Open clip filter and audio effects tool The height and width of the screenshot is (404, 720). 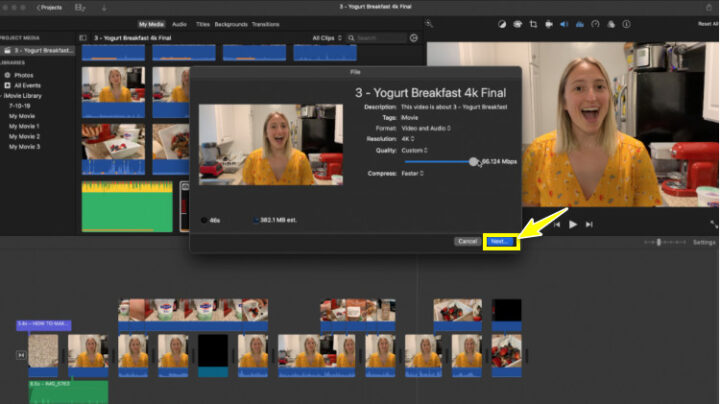click(611, 24)
